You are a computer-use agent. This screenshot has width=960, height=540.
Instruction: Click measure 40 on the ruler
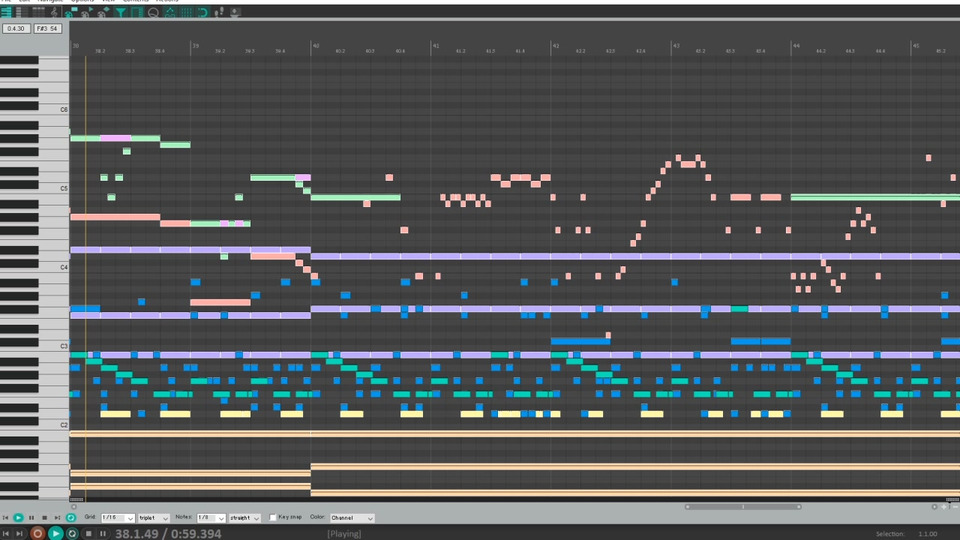pos(316,46)
